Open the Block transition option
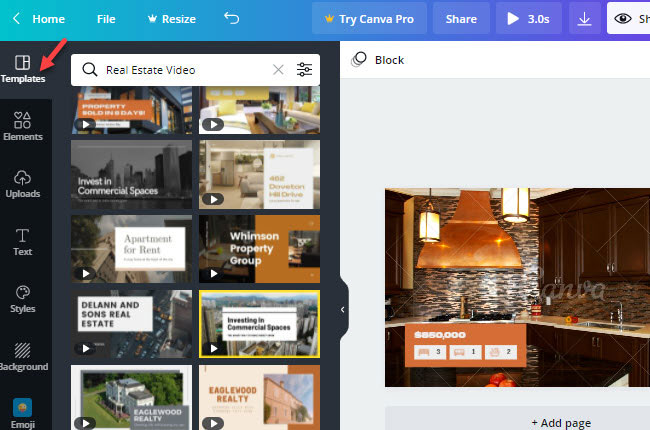The height and width of the screenshot is (430, 650). 378,60
